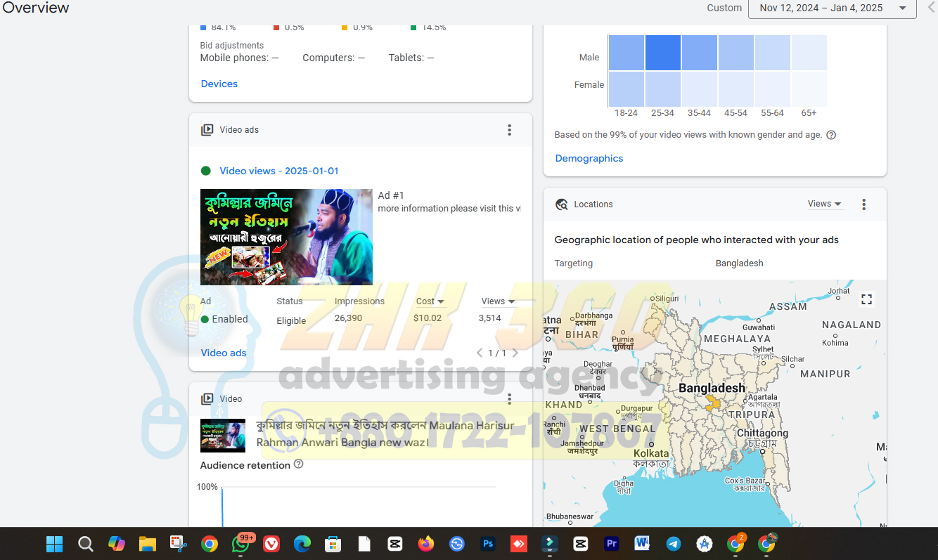The height and width of the screenshot is (560, 938).
Task: Open the Video ads card three-dot menu
Action: (x=509, y=130)
